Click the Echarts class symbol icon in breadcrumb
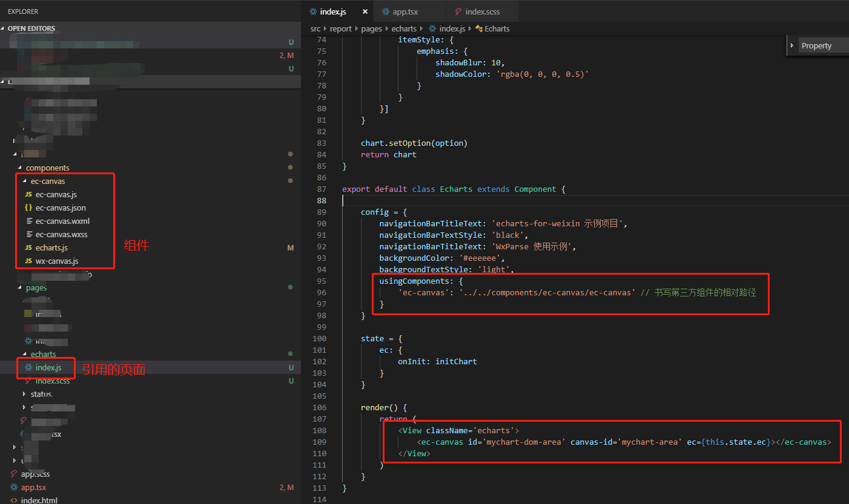The height and width of the screenshot is (504, 849). [479, 28]
